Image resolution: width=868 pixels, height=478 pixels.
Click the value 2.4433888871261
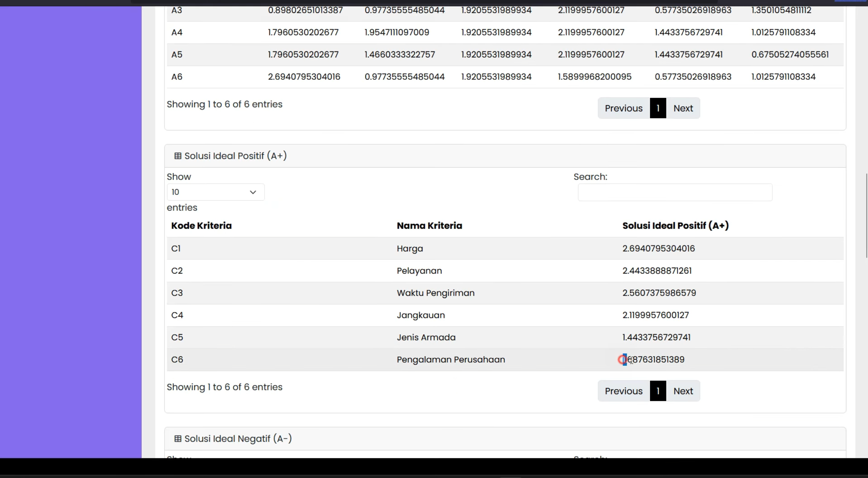[657, 271]
